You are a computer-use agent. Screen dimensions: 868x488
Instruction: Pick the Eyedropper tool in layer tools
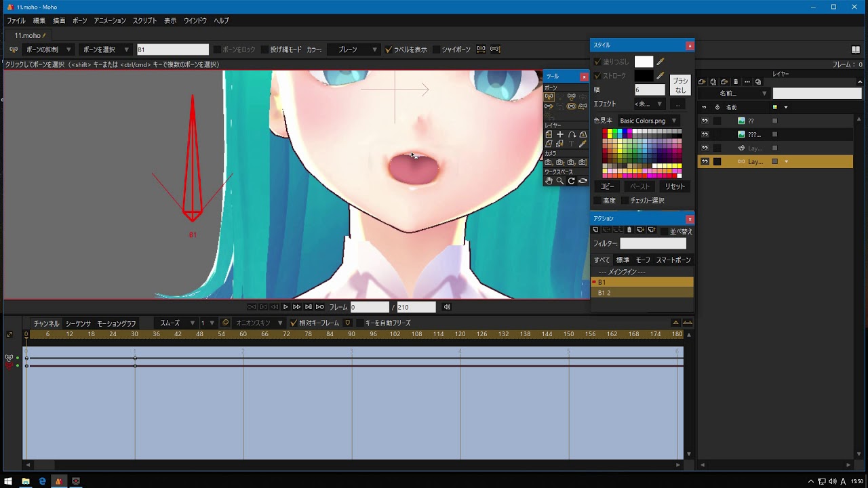583,144
